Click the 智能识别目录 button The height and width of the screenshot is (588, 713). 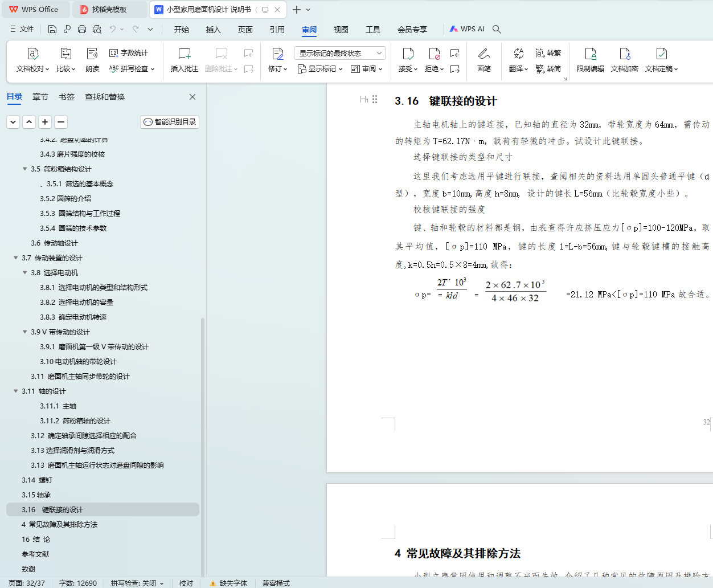tap(170, 122)
